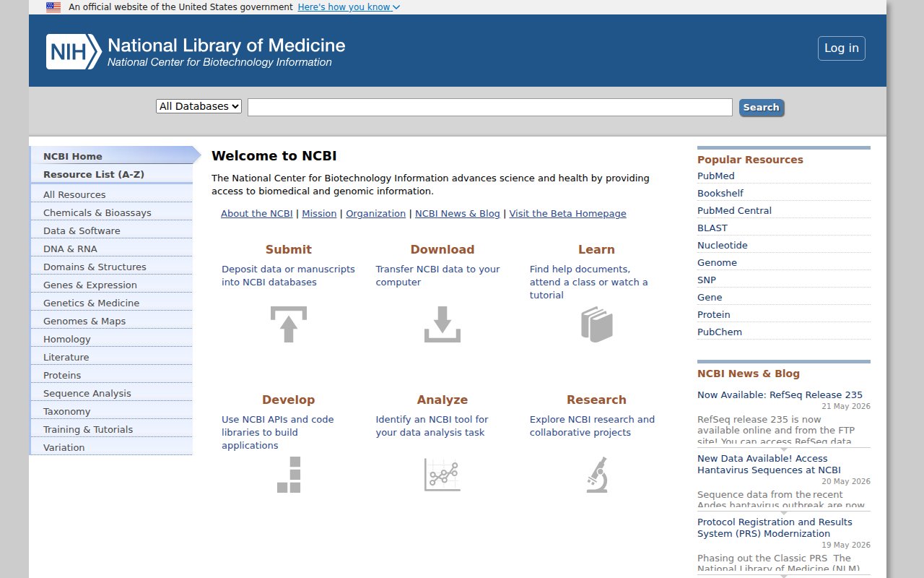Click the Log in button
Image resolution: width=924 pixels, height=578 pixels.
842,48
